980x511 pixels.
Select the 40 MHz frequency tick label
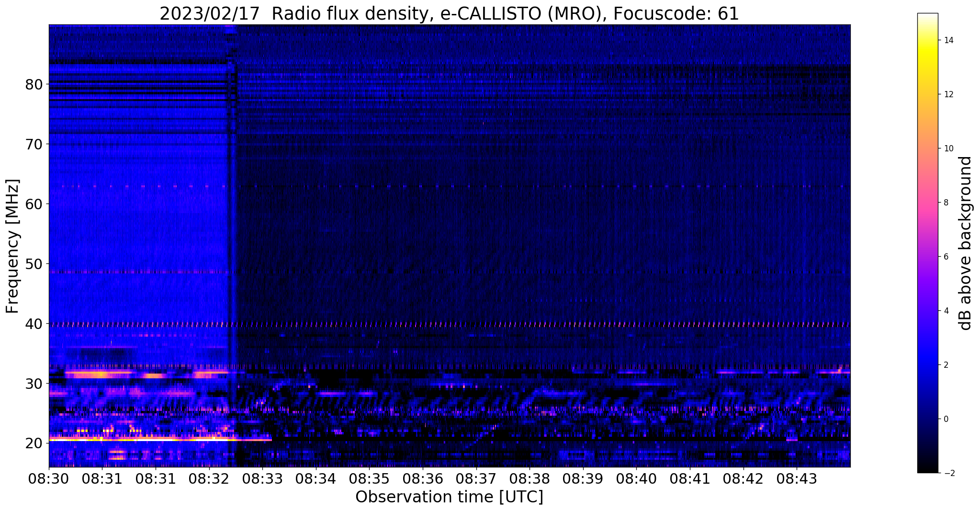click(34, 324)
